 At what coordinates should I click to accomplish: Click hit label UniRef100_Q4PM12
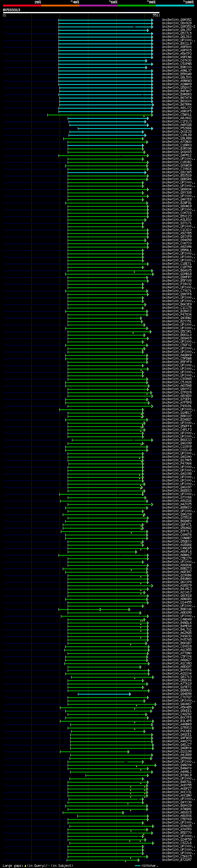pos(177,155)
